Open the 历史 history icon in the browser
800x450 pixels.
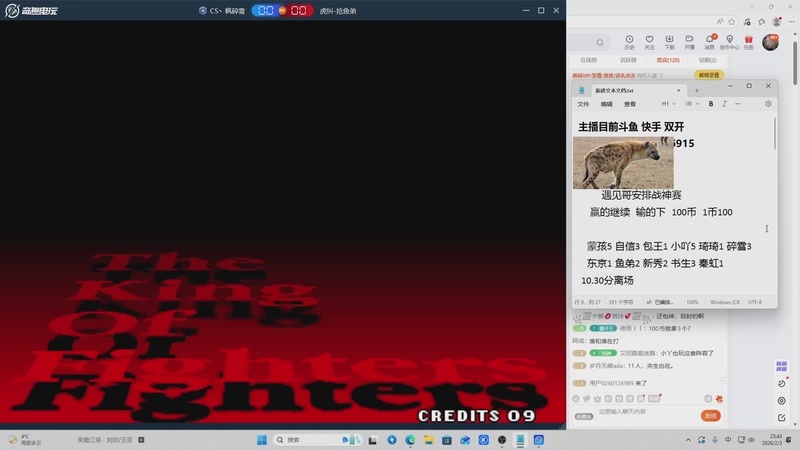[629, 42]
